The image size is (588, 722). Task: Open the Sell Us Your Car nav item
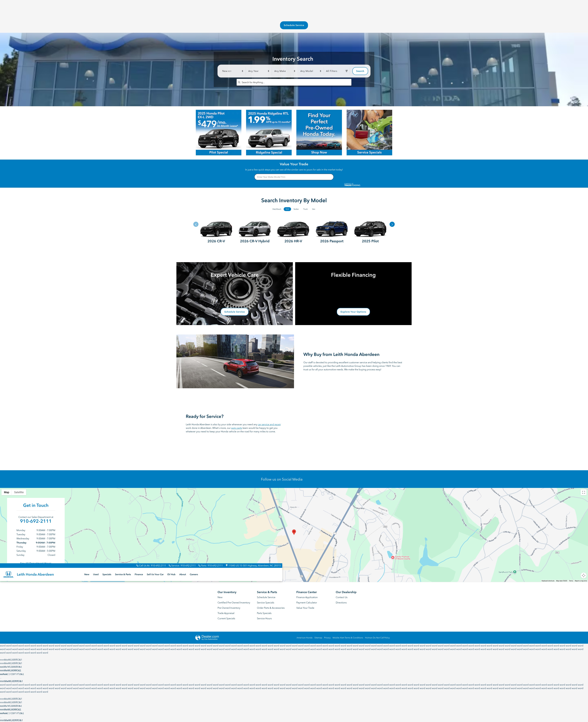pyautogui.click(x=155, y=574)
